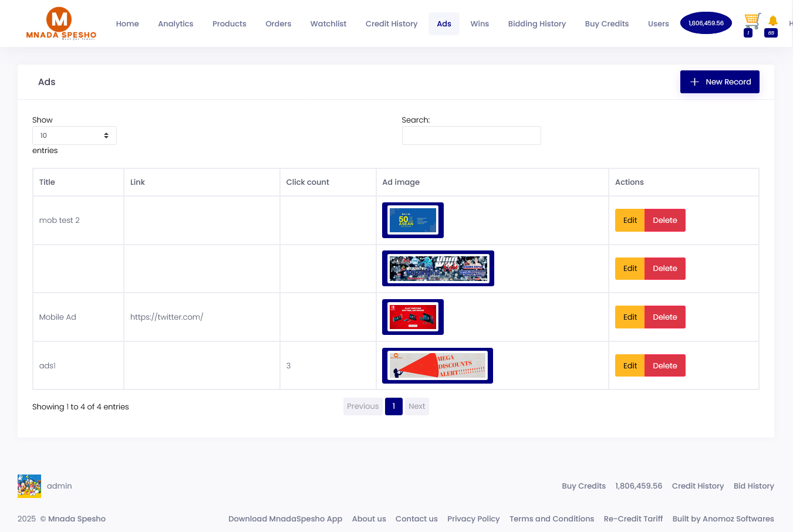Sort table by Click count column

tap(308, 182)
